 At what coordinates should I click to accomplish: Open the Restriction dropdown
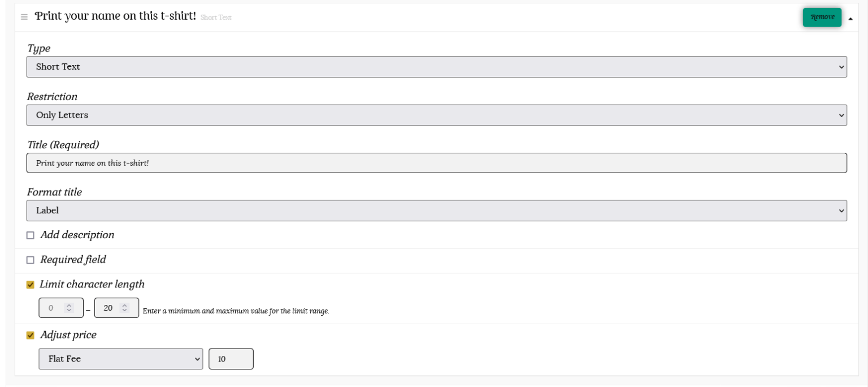point(436,115)
